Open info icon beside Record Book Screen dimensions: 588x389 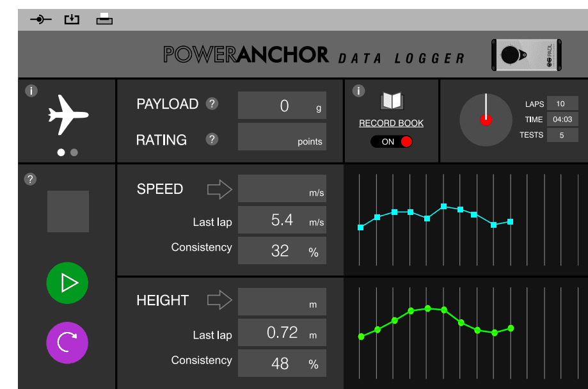[358, 91]
